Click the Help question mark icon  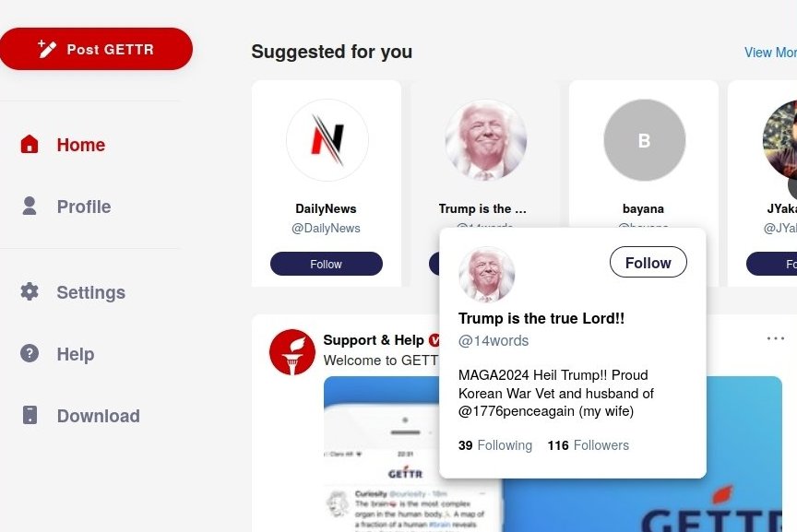pos(30,352)
